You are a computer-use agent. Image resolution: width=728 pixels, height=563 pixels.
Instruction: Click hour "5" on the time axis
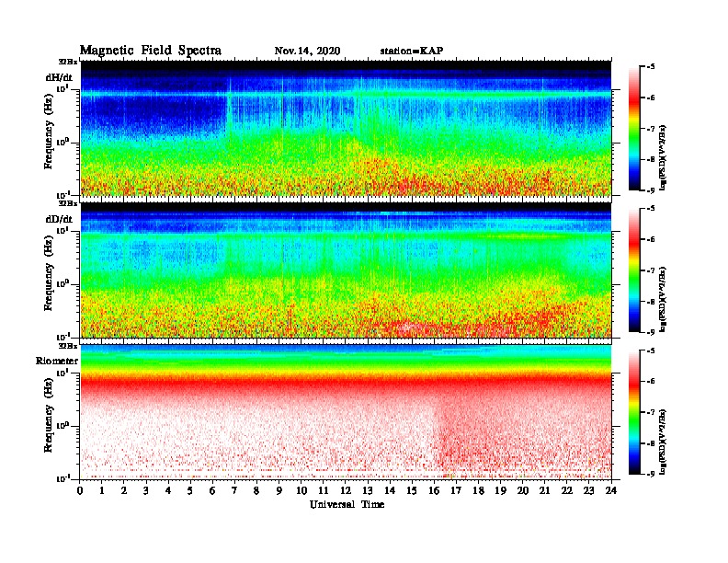coord(190,490)
